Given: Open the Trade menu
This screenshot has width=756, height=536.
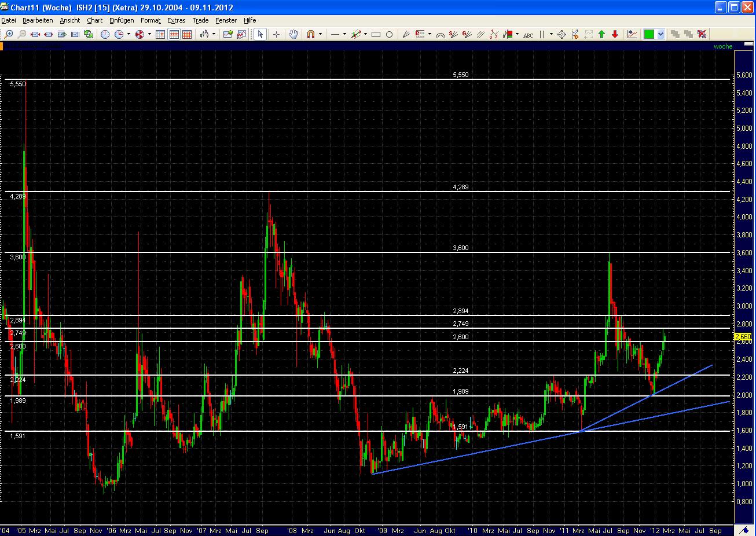Looking at the screenshot, I should (200, 20).
